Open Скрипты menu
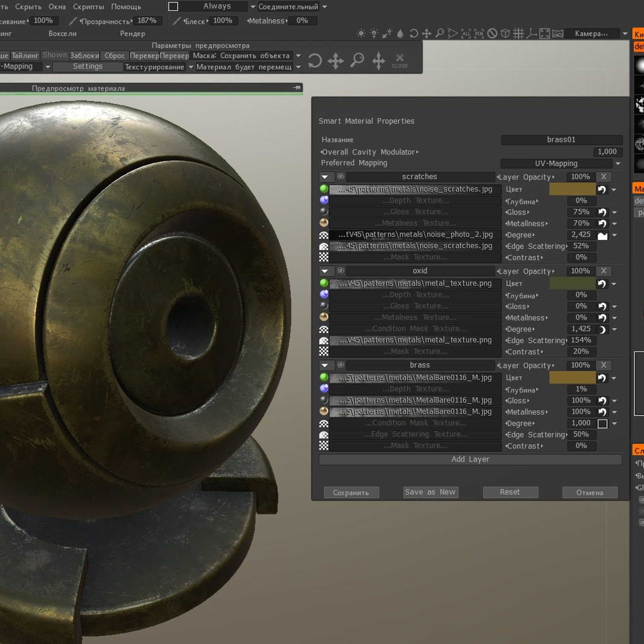644x644 pixels. [x=89, y=7]
